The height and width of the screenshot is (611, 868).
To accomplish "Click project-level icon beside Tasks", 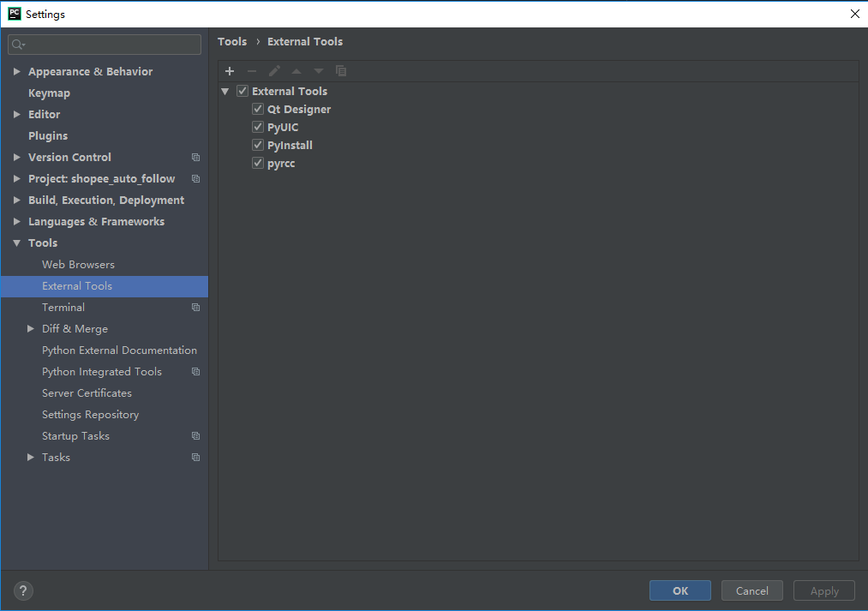I will [x=195, y=457].
